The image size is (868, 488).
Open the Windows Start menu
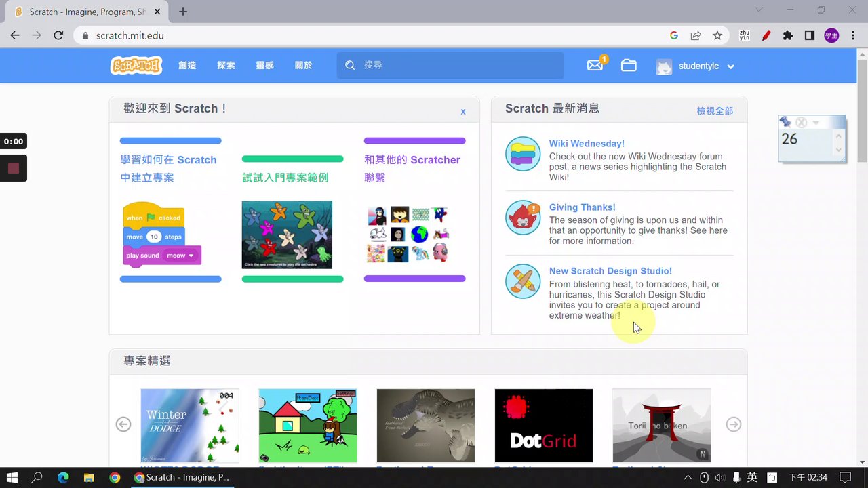[x=12, y=477]
